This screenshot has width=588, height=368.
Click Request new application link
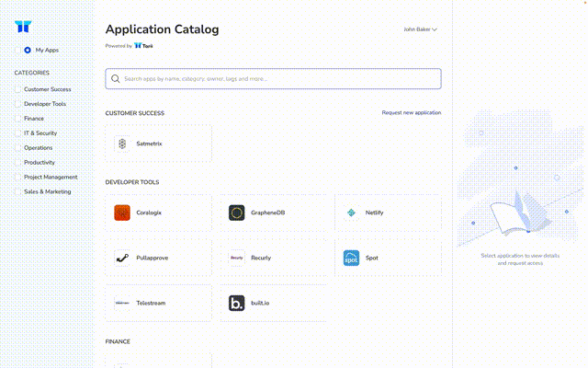[x=412, y=112]
